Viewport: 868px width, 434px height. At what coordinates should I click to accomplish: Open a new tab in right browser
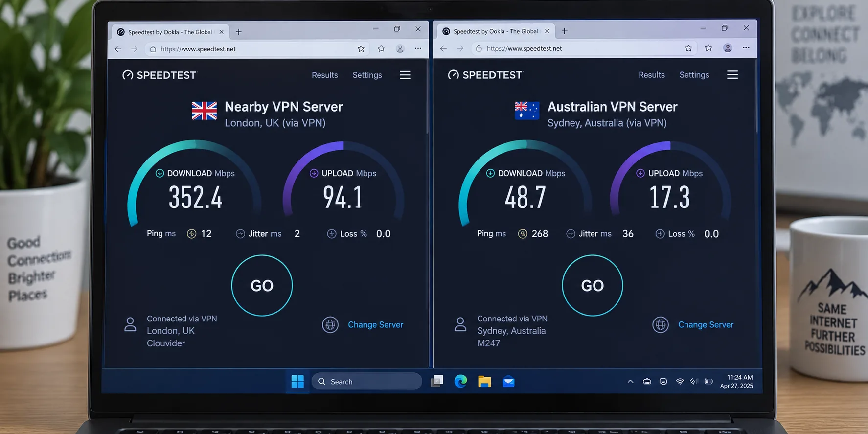565,31
